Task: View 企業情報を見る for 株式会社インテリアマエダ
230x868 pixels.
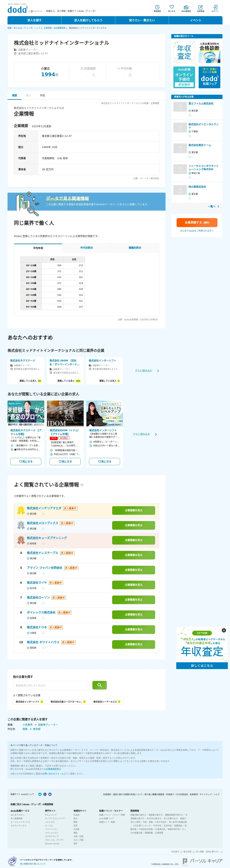Action: [133, 511]
